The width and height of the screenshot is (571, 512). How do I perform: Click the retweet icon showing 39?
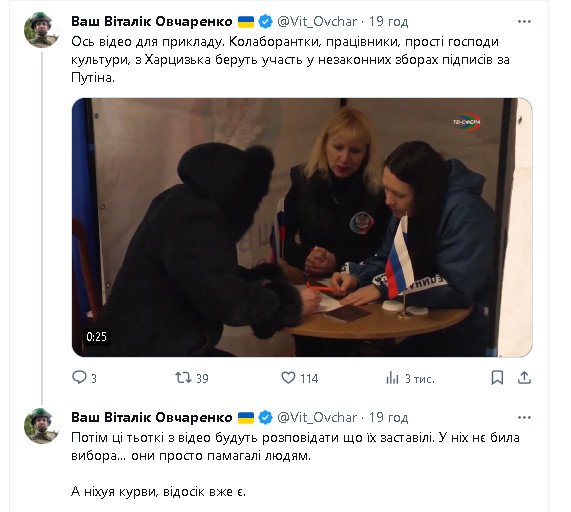click(x=183, y=378)
